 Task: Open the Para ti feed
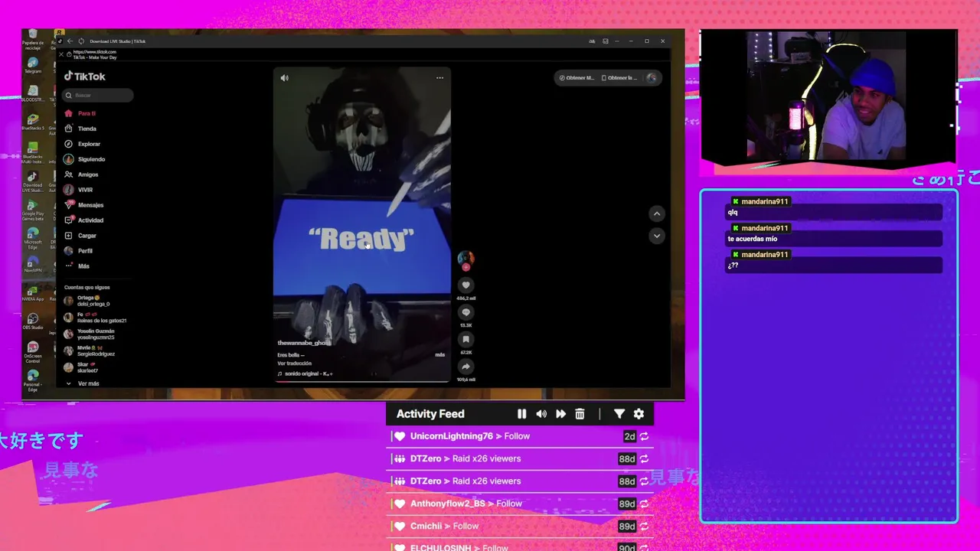pyautogui.click(x=80, y=113)
